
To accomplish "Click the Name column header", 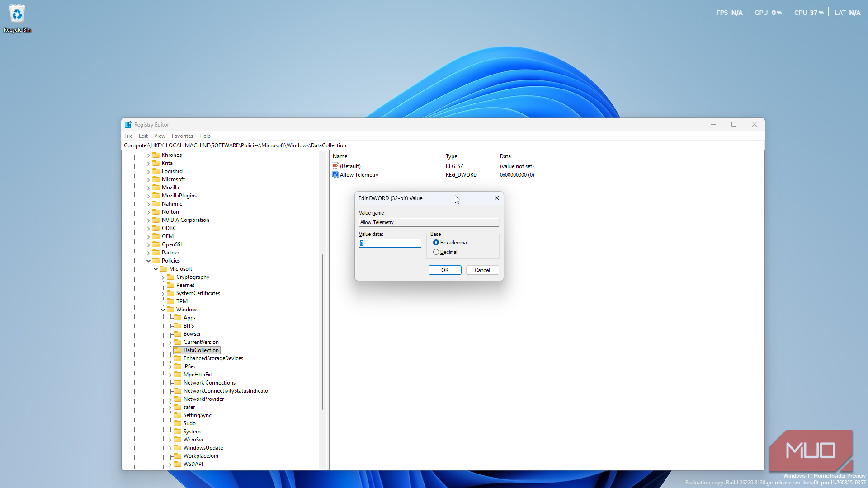I will pos(387,156).
